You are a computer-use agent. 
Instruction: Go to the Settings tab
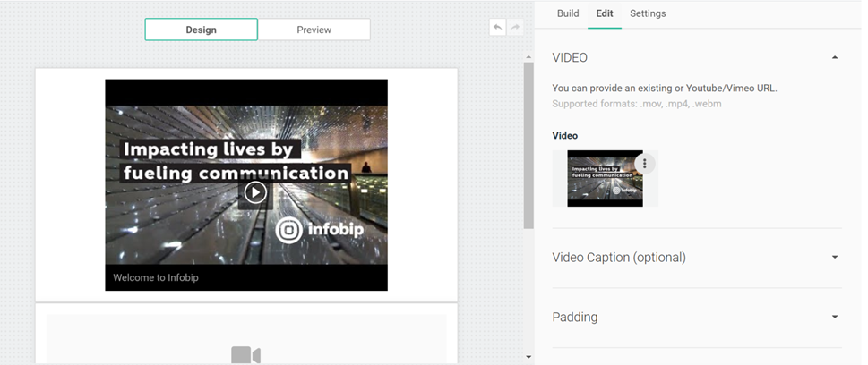(648, 13)
